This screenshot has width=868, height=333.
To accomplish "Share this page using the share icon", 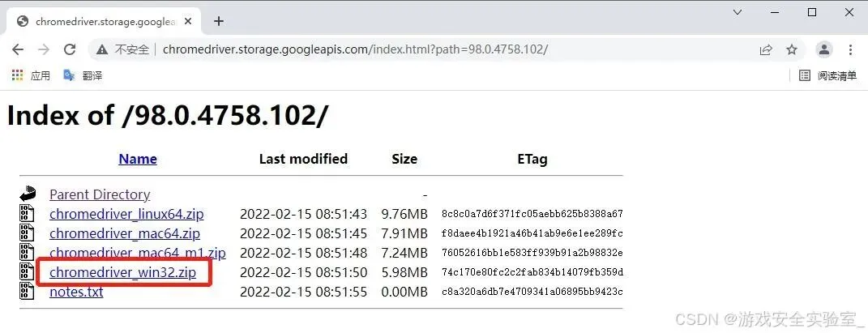I will (x=766, y=49).
